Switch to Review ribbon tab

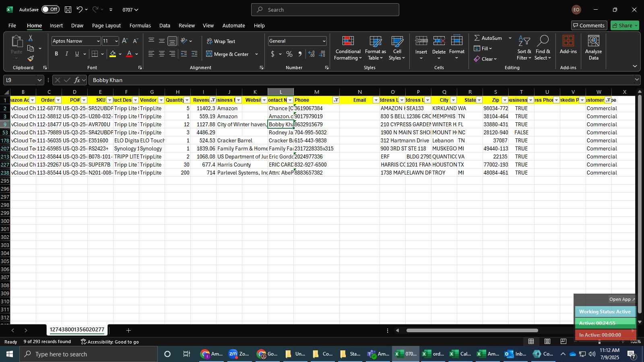(187, 25)
